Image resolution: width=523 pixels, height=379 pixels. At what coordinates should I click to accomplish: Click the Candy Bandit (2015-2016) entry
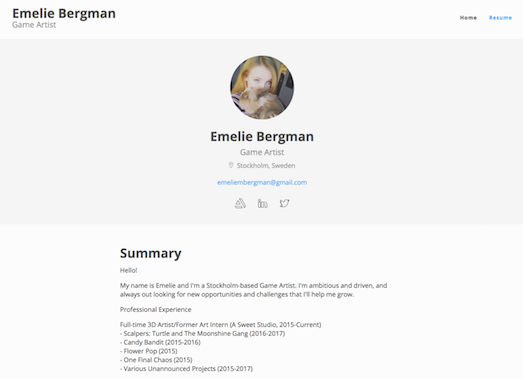[160, 342]
